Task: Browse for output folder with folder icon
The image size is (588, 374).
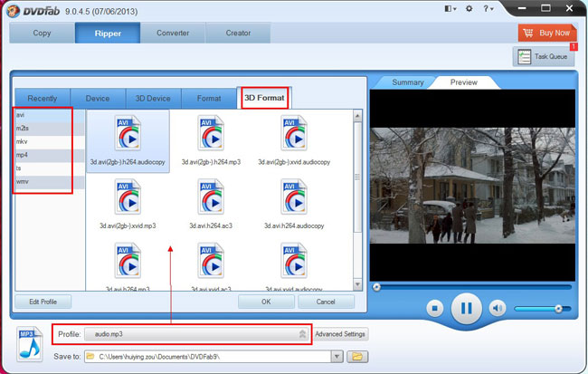Action: click(357, 357)
